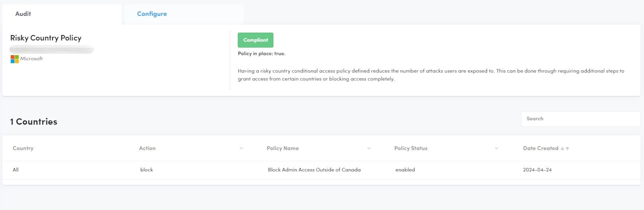Click the Country column header
The image size is (644, 210).
coord(23,149)
